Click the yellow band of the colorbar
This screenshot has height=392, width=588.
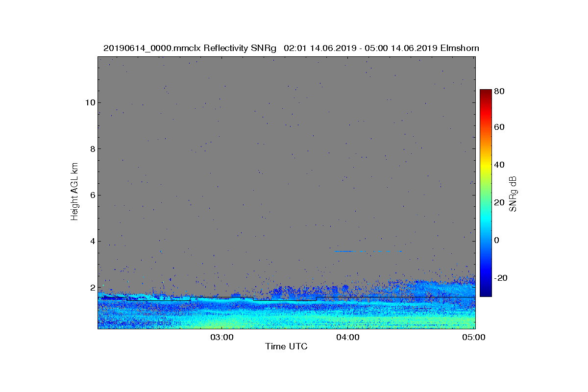click(485, 167)
